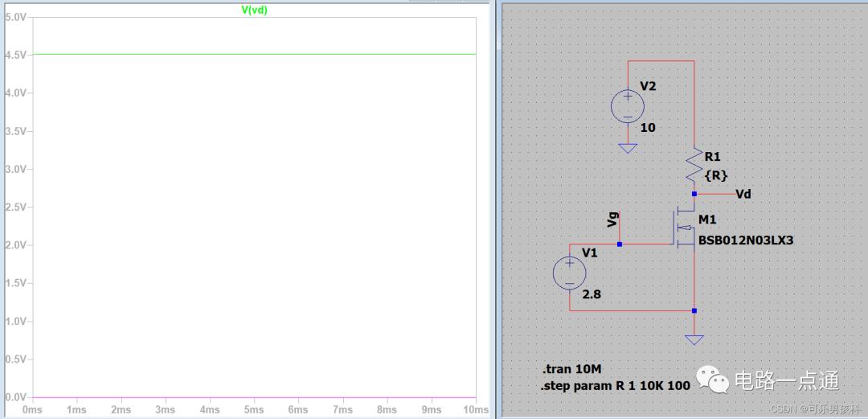Screen dimensions: 868x419
Task: Click the 0.5V y-axis label
Action: (x=15, y=359)
